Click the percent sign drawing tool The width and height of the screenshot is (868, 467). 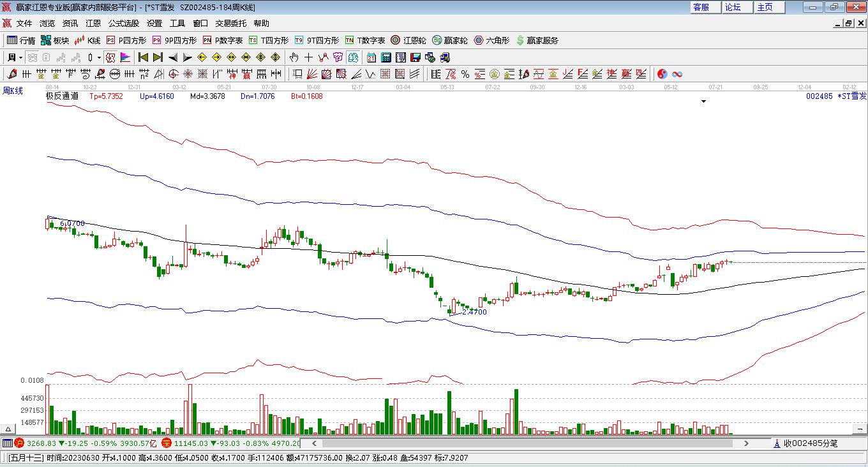(465, 74)
